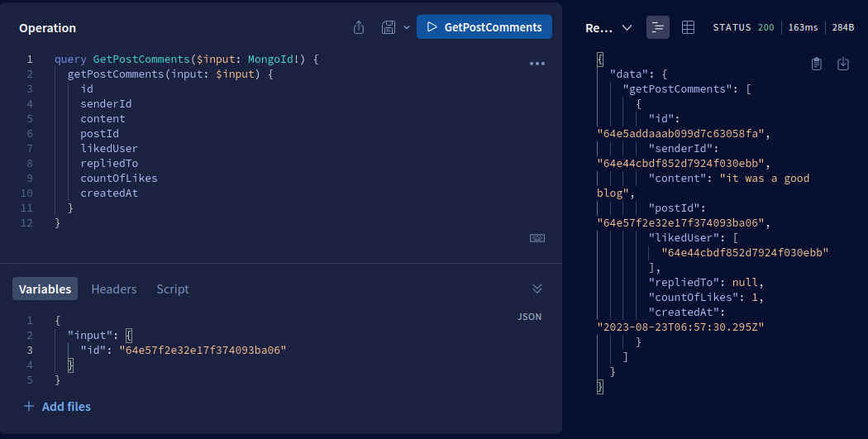Image resolution: width=868 pixels, height=439 pixels.
Task: Switch to the Variables tab
Action: 45,289
